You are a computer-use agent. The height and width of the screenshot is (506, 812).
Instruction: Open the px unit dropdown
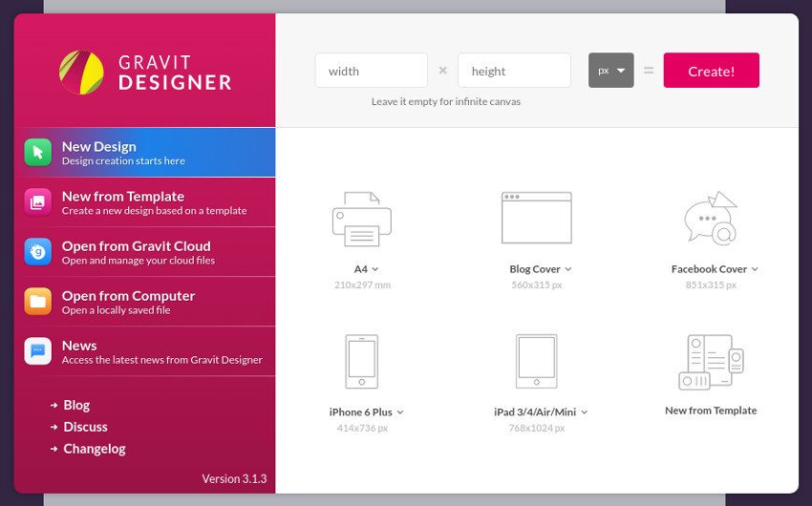pyautogui.click(x=611, y=71)
